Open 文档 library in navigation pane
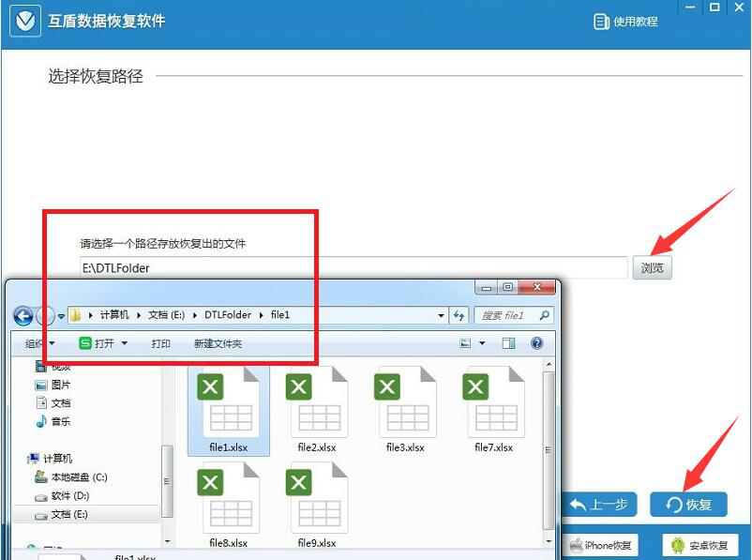This screenshot has height=560, width=752. coord(53,403)
